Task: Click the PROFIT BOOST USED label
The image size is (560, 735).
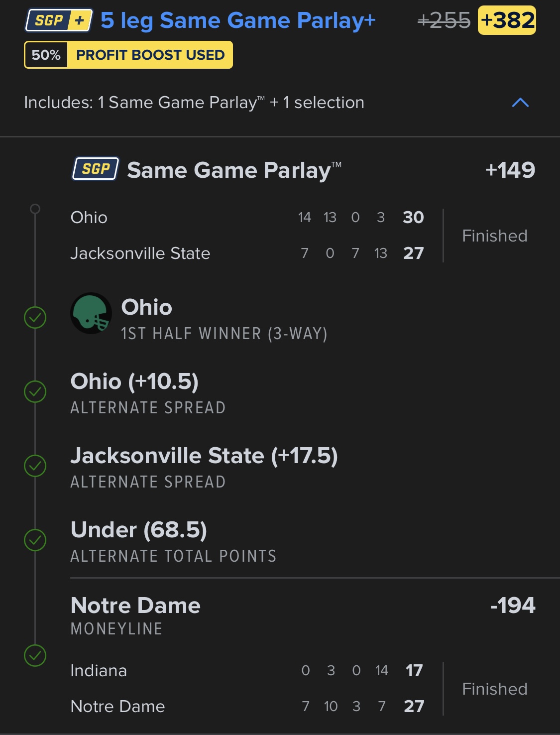Action: pyautogui.click(x=150, y=55)
